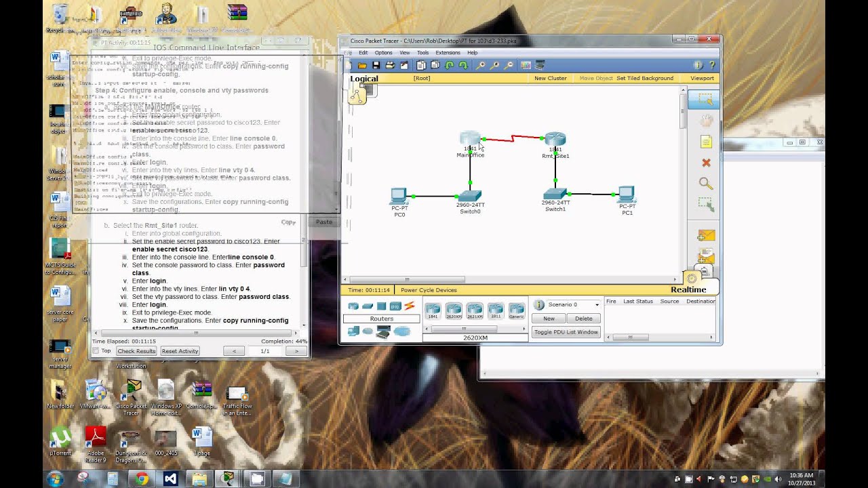Print the topology with printer icon
This screenshot has width=868, height=488.
coord(390,65)
